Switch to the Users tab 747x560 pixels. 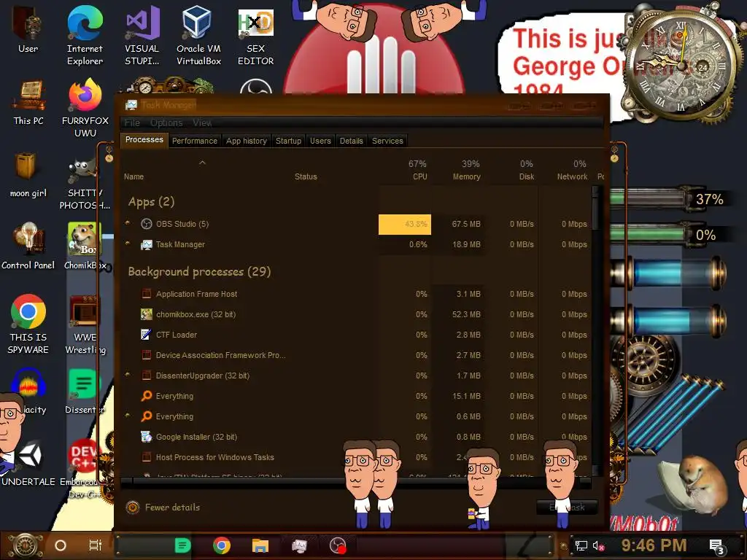[320, 141]
